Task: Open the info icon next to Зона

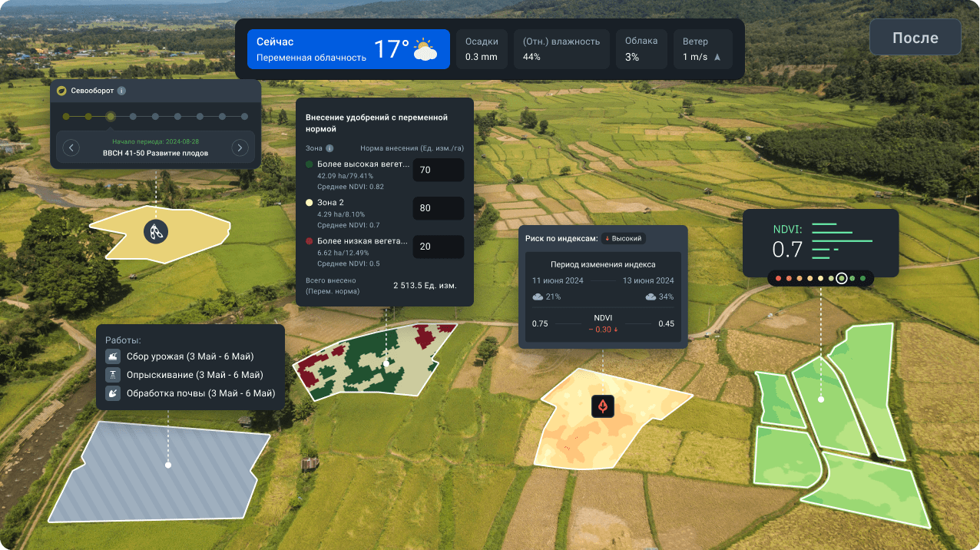Action: (x=329, y=148)
